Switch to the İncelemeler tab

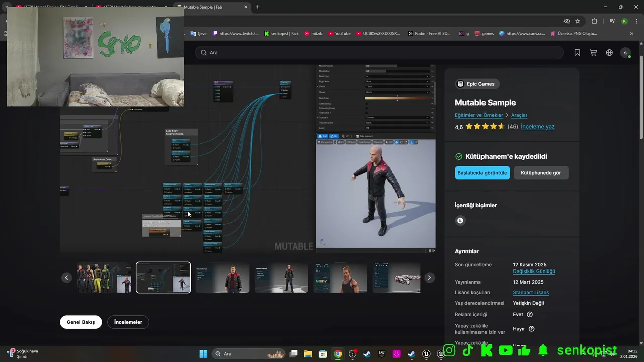click(x=128, y=322)
